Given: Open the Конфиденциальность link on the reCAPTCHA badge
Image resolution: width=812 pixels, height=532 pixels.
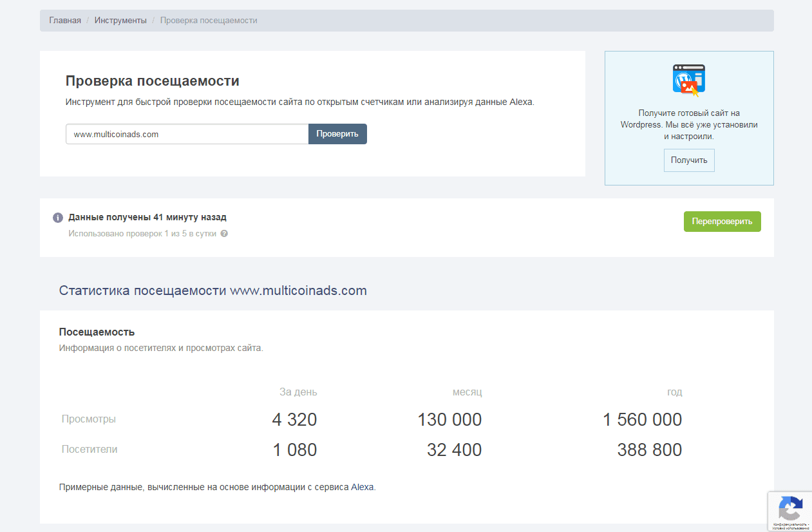Looking at the screenshot, I should (788, 523).
